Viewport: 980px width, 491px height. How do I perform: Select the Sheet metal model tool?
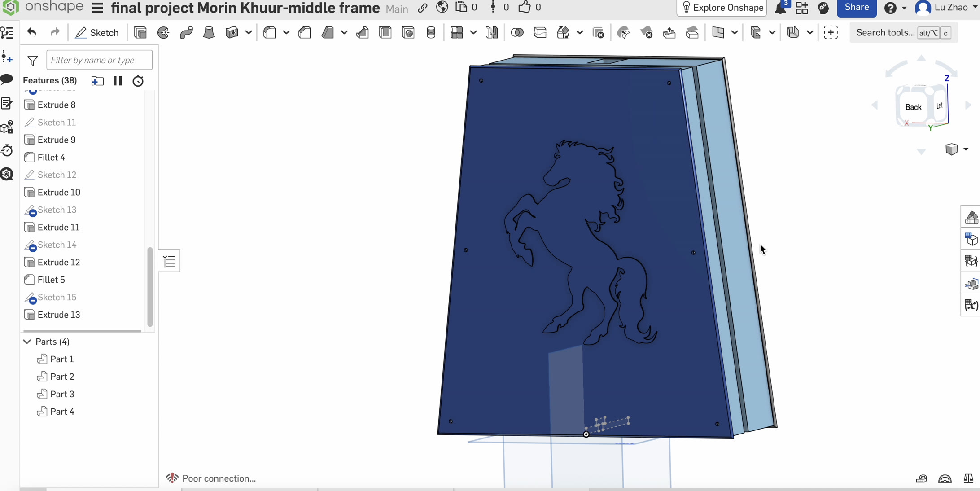click(x=793, y=32)
